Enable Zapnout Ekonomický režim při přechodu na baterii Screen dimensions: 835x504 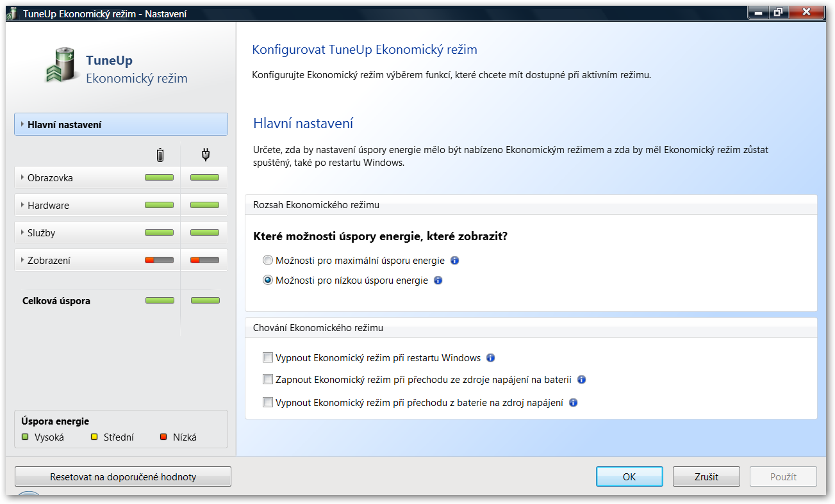[268, 380]
